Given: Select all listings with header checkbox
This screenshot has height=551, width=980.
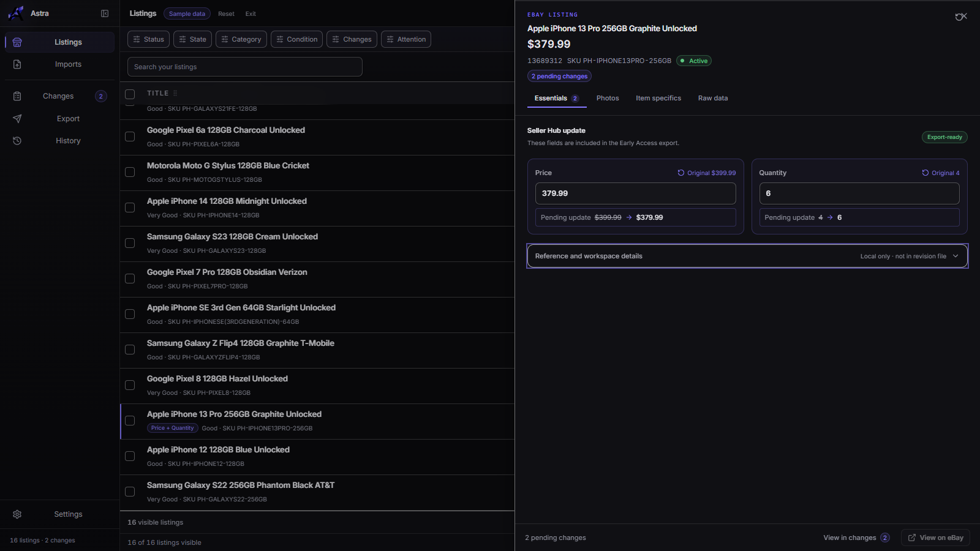Looking at the screenshot, I should (130, 94).
